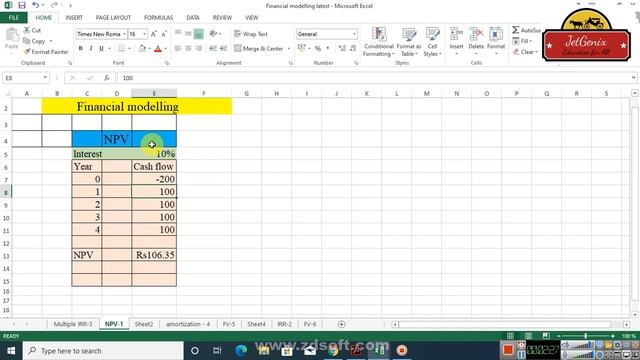Screen dimensions: 640x360
Task: Open Conditional Formatting menu
Action: pyautogui.click(x=379, y=42)
